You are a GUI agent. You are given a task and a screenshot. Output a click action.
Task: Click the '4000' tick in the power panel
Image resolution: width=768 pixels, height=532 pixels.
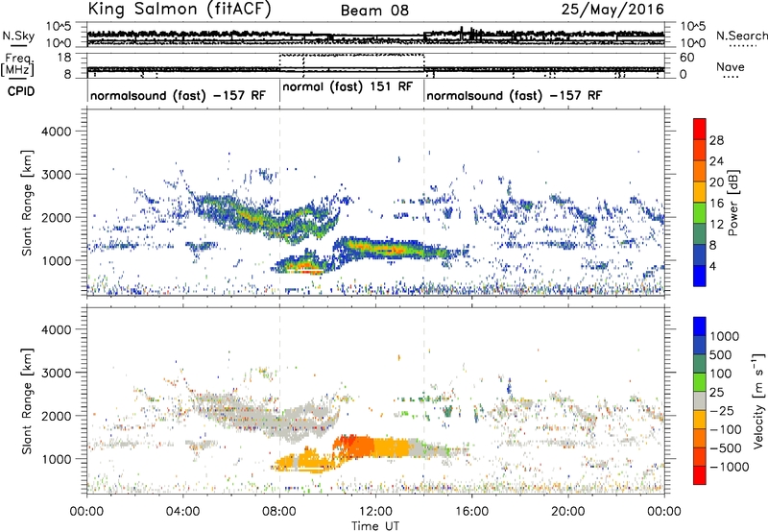point(56,132)
